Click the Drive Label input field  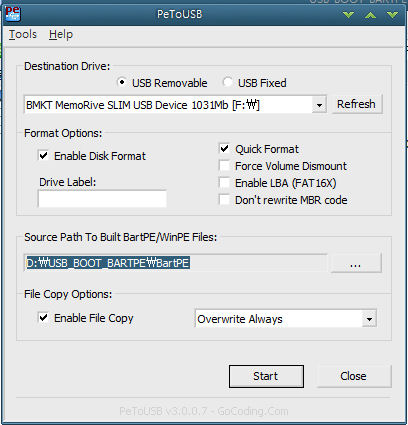click(x=102, y=199)
